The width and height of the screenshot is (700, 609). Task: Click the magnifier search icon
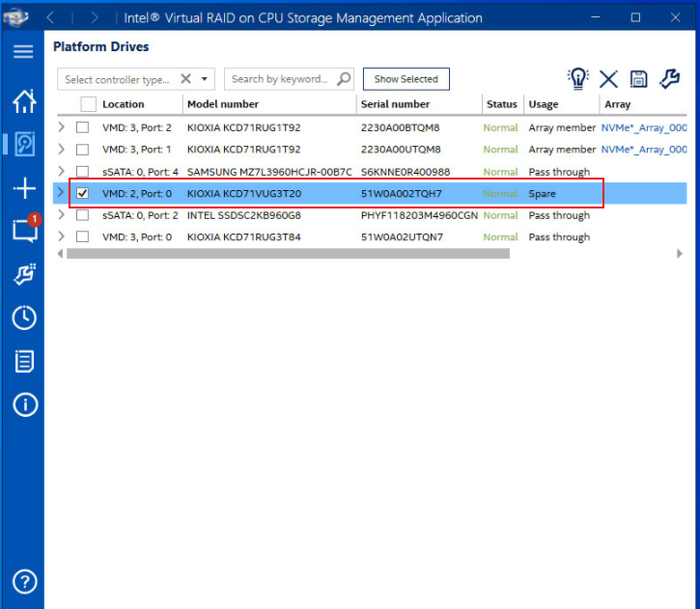(344, 79)
